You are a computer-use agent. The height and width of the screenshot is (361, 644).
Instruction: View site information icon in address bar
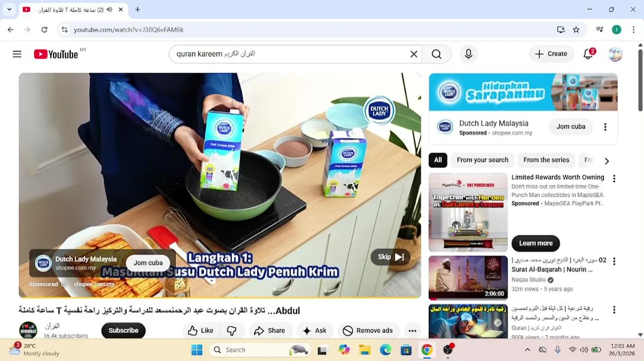pyautogui.click(x=64, y=30)
